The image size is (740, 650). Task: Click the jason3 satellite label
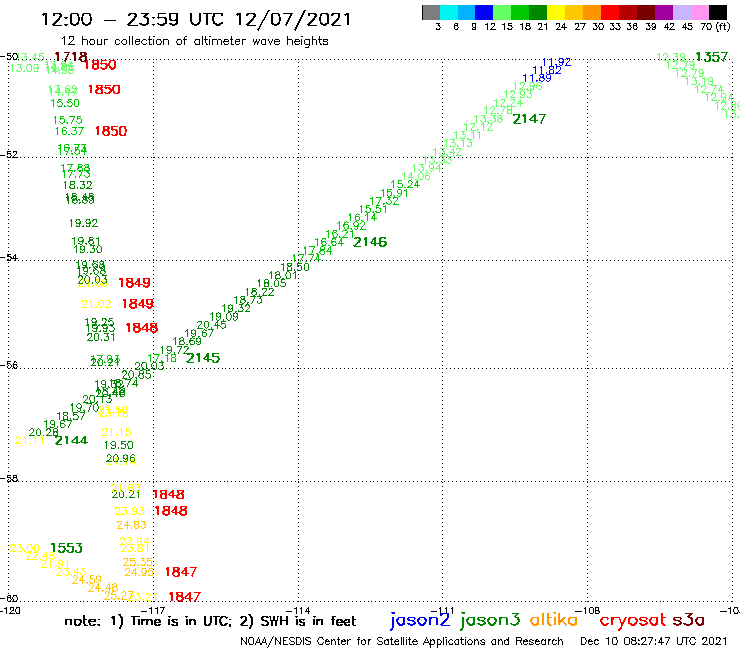coord(490,620)
